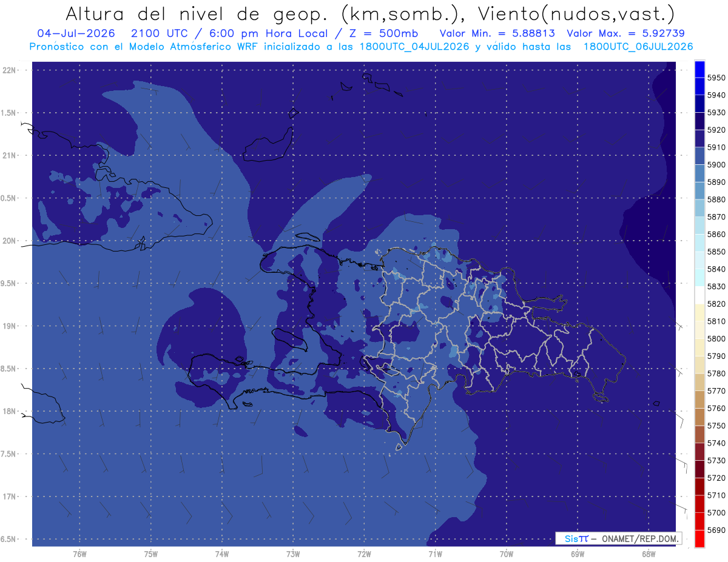Image resolution: width=728 pixels, height=562 pixels.
Task: Click the '74W' longitude label
Action: tap(222, 554)
